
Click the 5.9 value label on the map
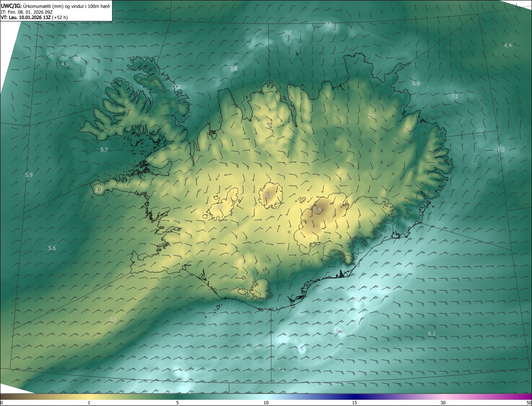29,175
